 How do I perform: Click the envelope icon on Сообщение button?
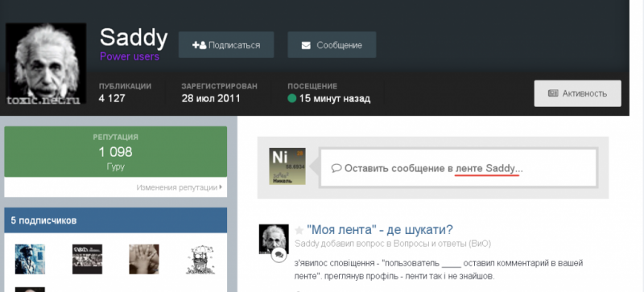[x=306, y=45]
